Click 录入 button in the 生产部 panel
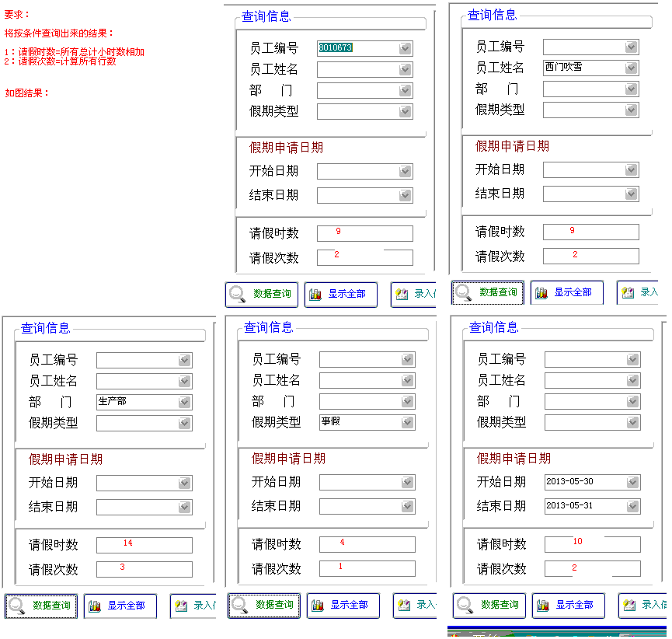Screen dimensions: 672x639 (193, 606)
